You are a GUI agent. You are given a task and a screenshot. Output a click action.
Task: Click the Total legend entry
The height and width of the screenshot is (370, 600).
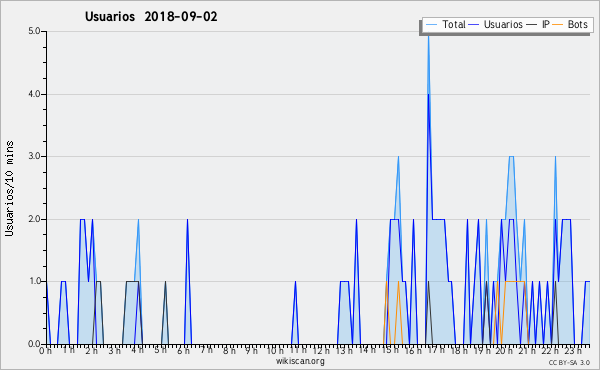(445, 25)
